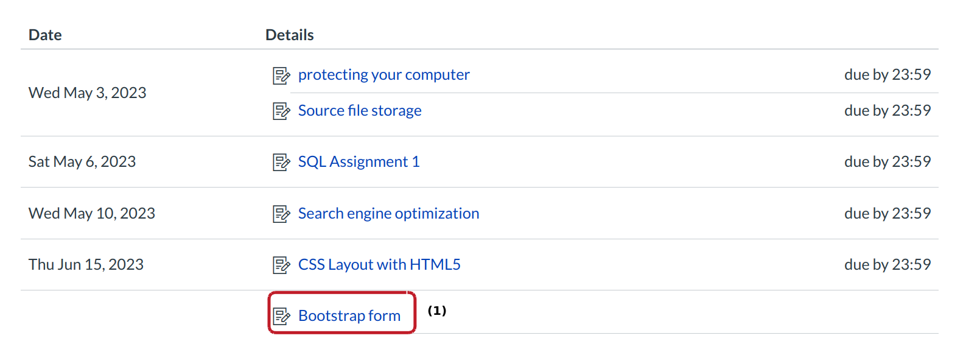
Task: Click the assignment icon beside CSS Layout with HTML5
Action: [x=281, y=265]
